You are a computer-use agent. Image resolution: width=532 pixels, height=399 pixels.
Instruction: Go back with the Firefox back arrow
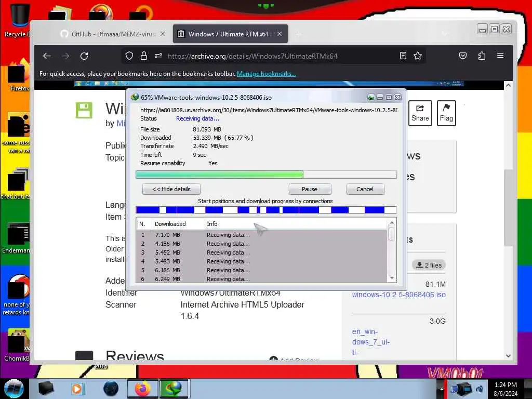tap(47, 56)
